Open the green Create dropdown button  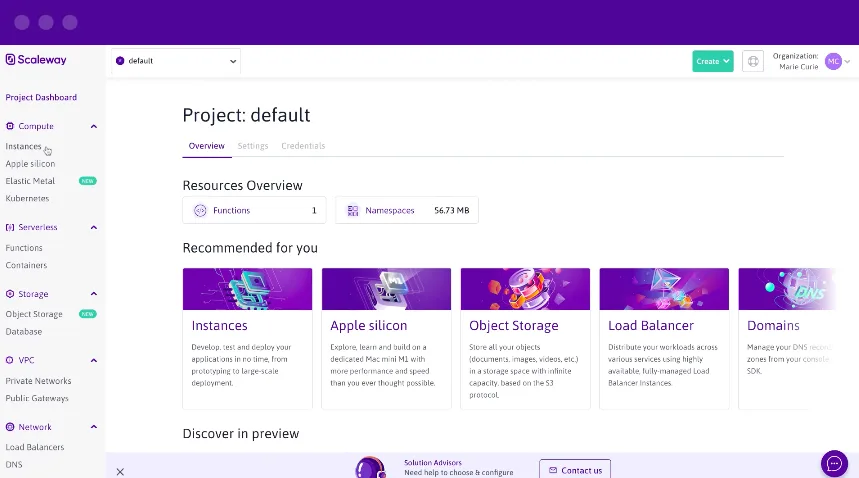(713, 61)
